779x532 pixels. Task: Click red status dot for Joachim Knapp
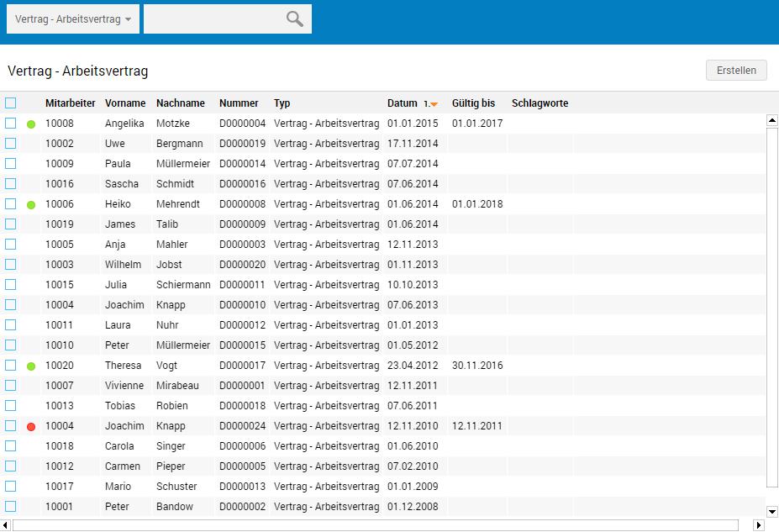(x=31, y=427)
